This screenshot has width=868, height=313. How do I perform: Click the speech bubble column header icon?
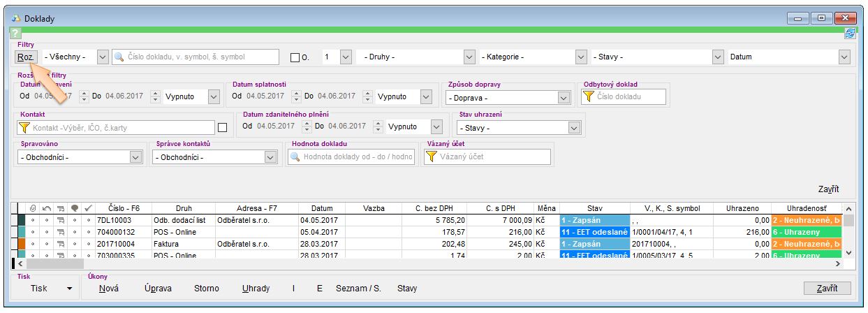[75, 208]
